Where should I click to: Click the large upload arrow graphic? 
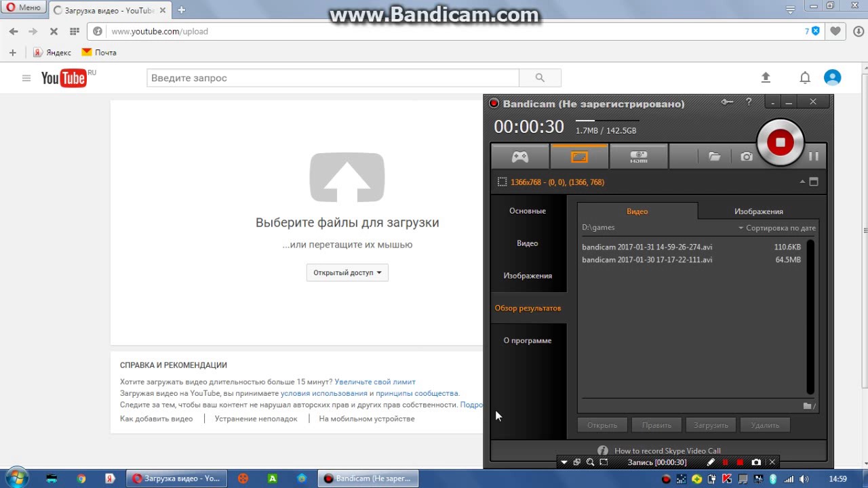347,177
